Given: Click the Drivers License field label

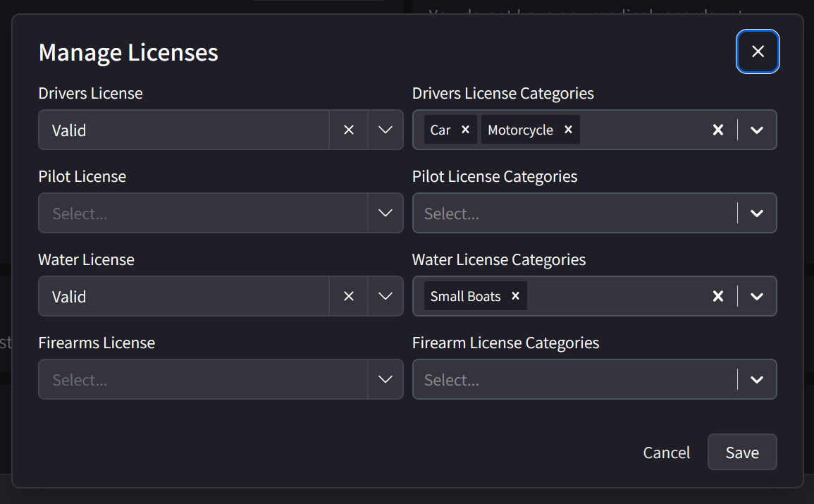Looking at the screenshot, I should click(x=90, y=94).
